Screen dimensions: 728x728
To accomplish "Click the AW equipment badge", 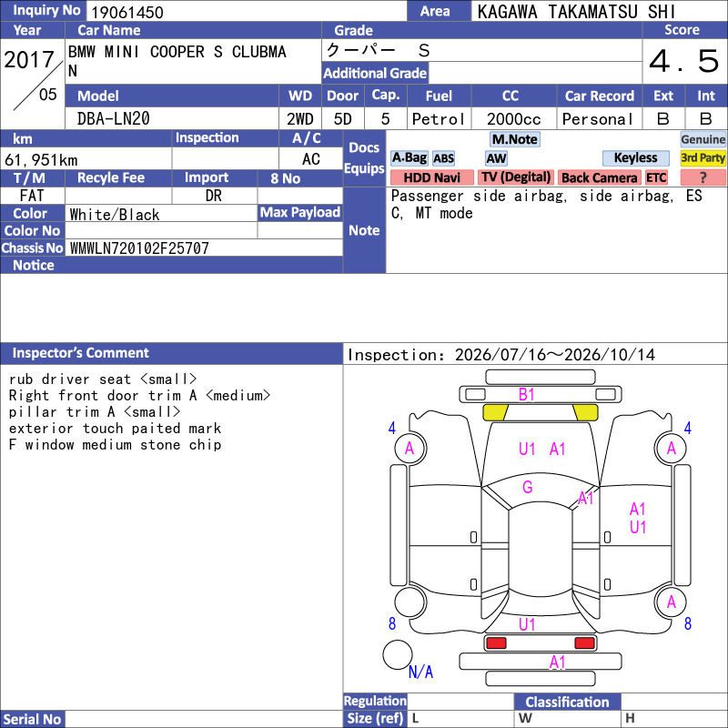I will [x=496, y=158].
